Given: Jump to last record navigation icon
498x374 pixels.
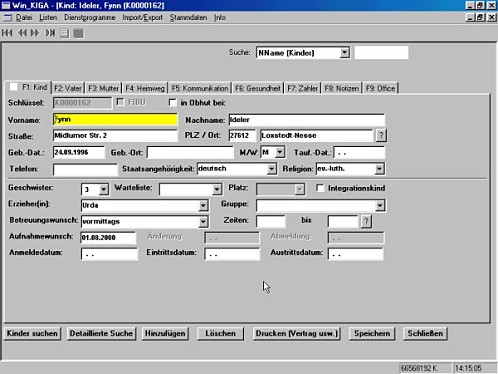Looking at the screenshot, I should (x=50, y=33).
